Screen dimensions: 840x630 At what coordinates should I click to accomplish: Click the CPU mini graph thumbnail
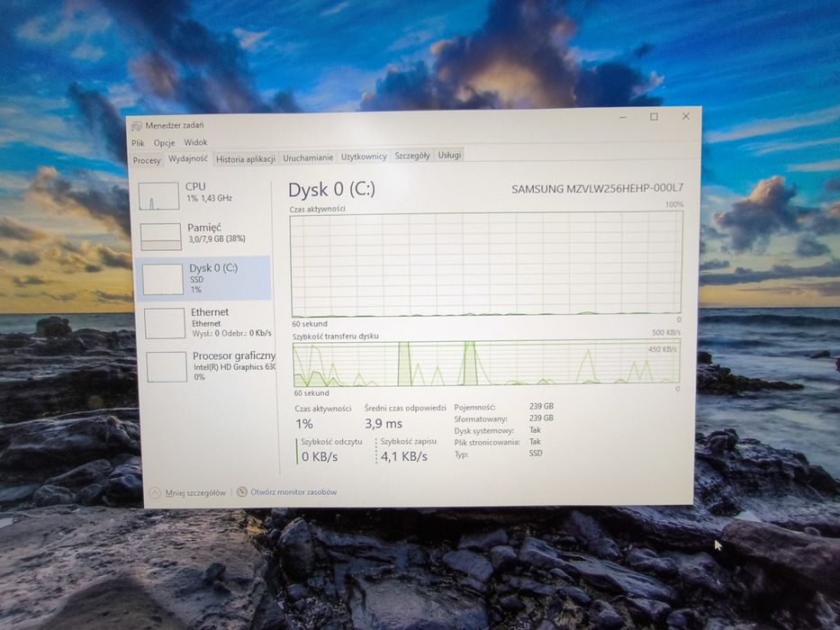pyautogui.click(x=158, y=196)
